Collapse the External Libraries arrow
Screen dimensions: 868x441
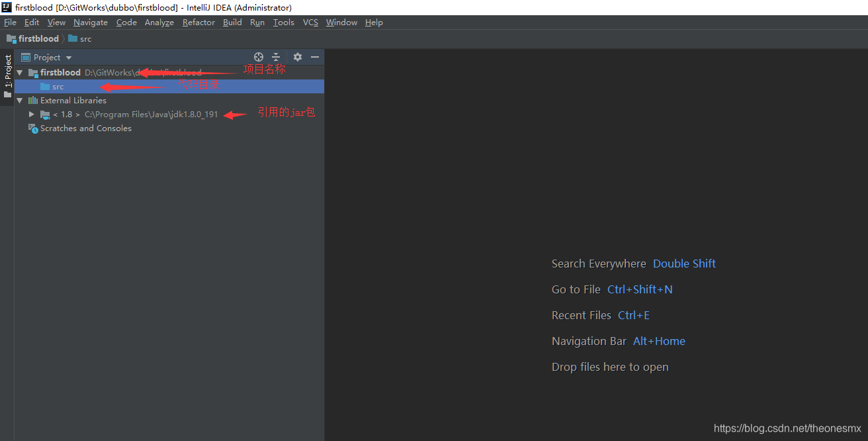pos(20,101)
